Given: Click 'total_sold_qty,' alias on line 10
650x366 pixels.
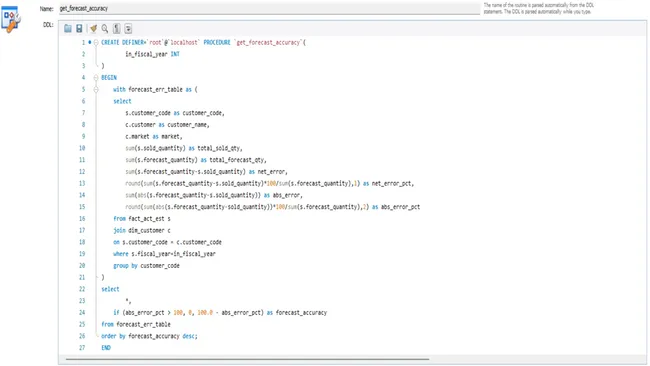Looking at the screenshot, I should coord(220,148).
